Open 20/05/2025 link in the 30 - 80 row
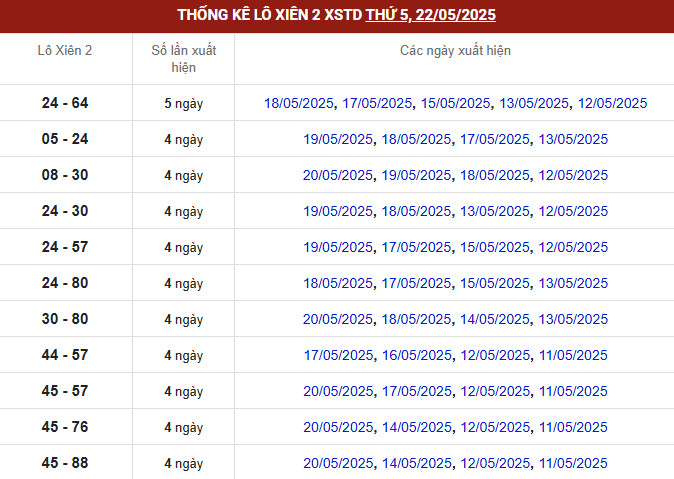 point(338,319)
